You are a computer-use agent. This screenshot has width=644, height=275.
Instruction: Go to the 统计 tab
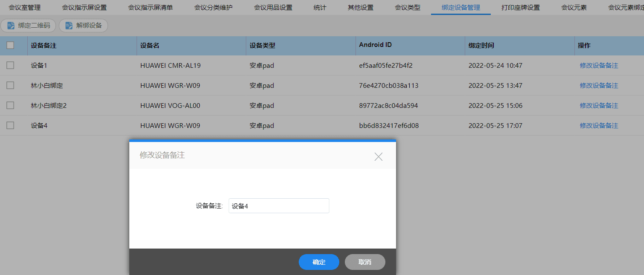[320, 7]
